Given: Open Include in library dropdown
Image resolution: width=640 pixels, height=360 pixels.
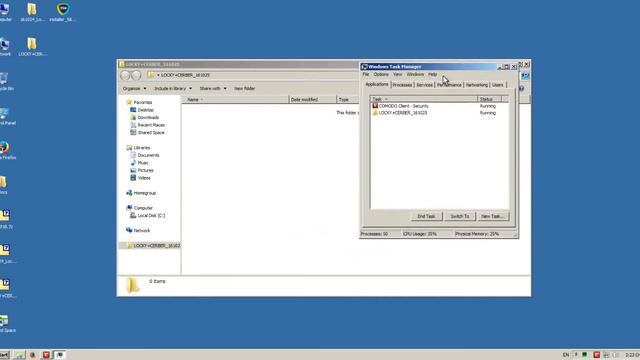Looking at the screenshot, I should point(173,89).
